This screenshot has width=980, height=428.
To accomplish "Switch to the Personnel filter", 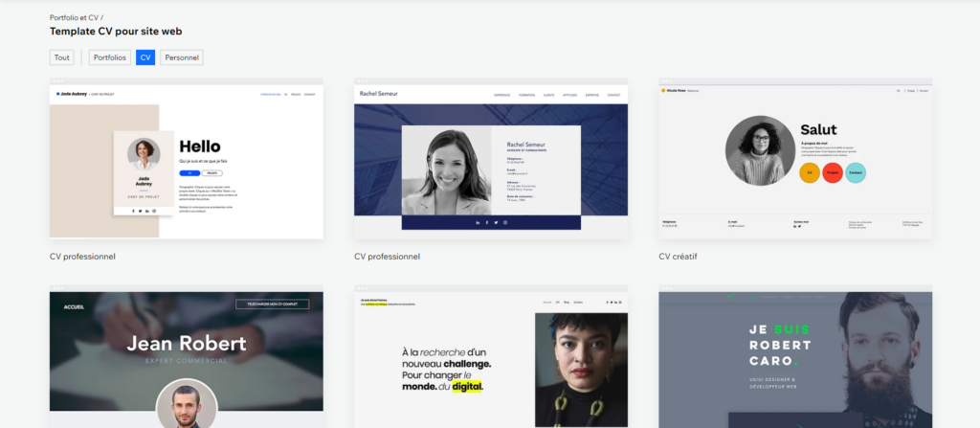I will [x=182, y=57].
